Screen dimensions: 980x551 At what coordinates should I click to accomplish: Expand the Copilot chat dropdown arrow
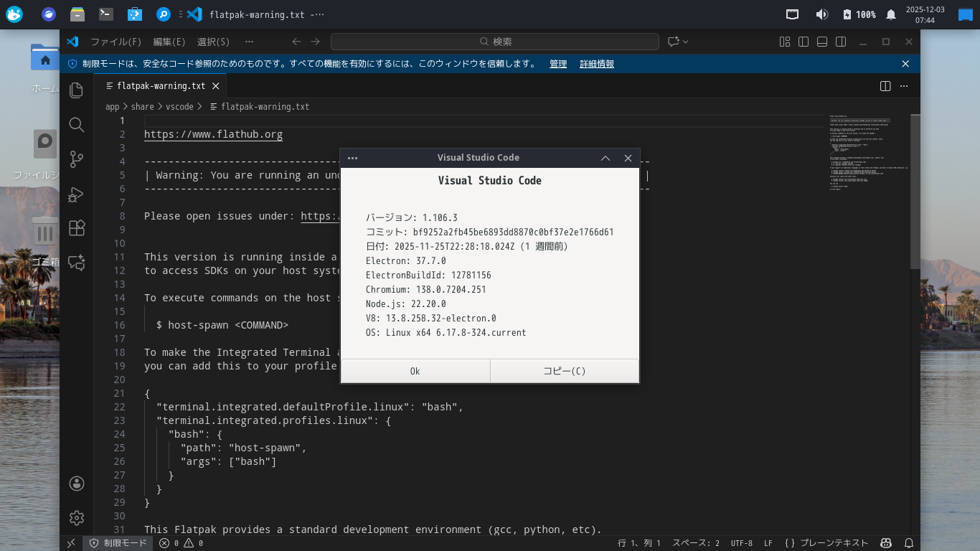coord(686,42)
